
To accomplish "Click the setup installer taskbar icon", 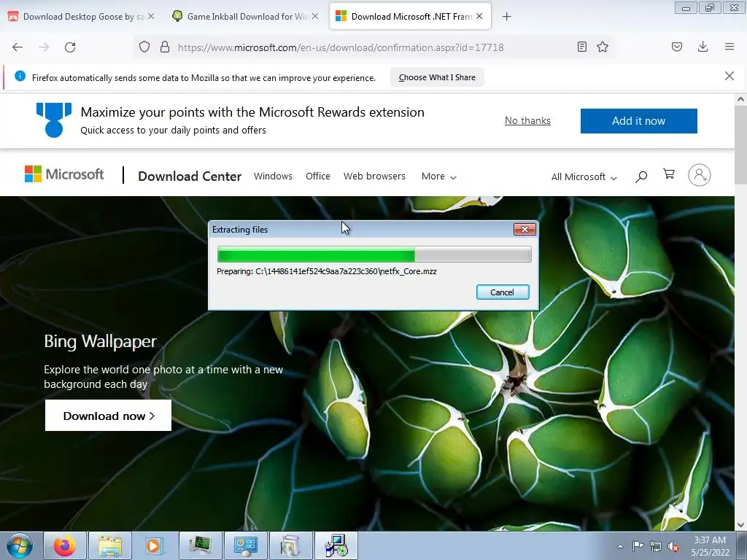I will point(336,545).
